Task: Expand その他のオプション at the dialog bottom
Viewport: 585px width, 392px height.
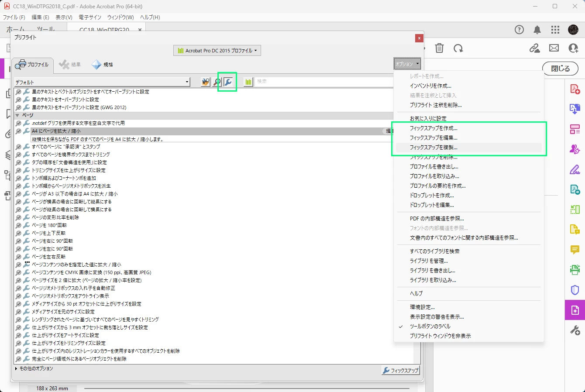Action: point(34,368)
